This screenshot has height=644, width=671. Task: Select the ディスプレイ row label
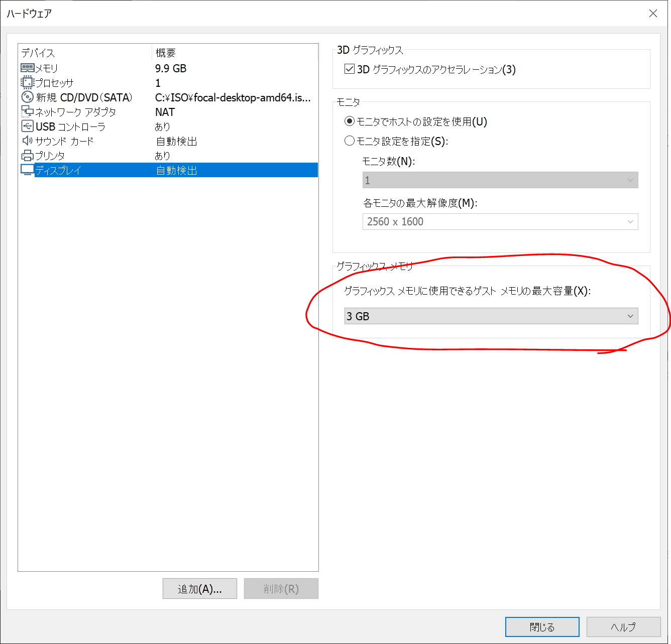click(58, 170)
